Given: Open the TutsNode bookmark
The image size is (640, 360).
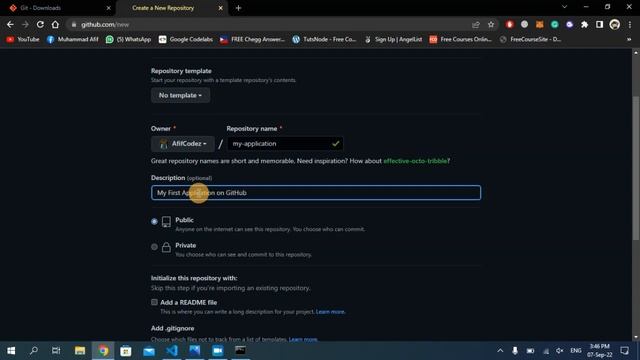Looking at the screenshot, I should [x=324, y=39].
